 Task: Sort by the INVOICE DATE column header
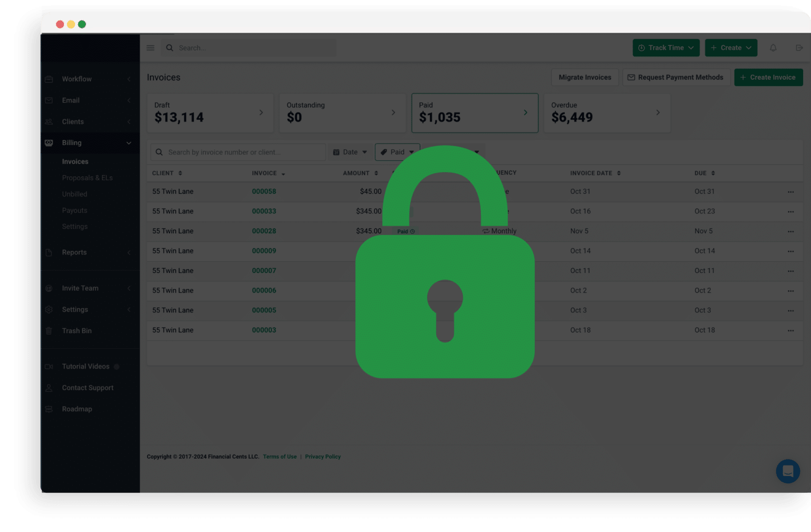595,173
